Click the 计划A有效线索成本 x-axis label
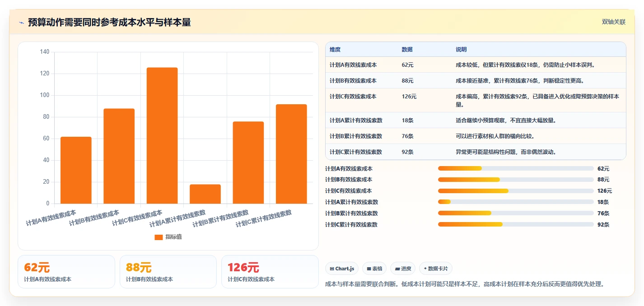This screenshot has height=306, width=644. coord(51,218)
